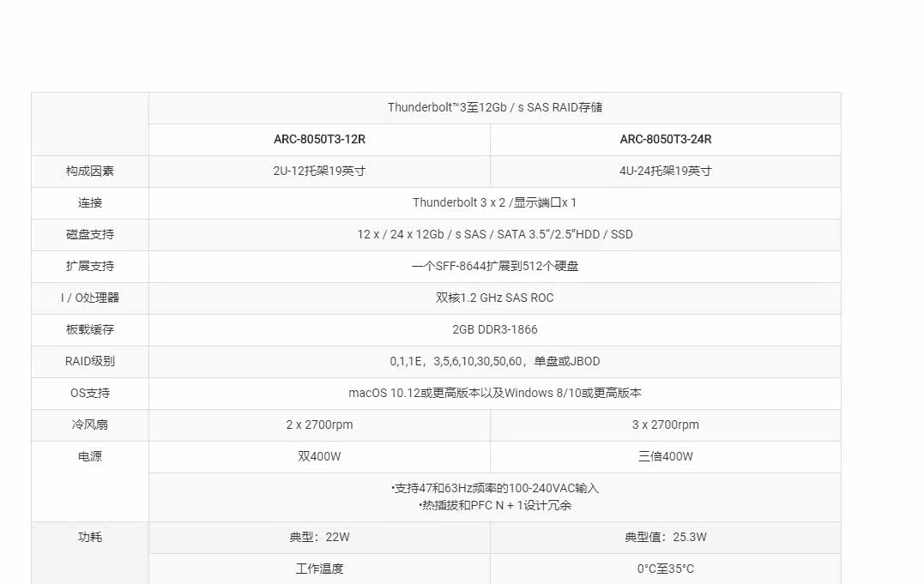The width and height of the screenshot is (924, 584).
Task: Click the Thunderbolt 3 x 2 /显示端口x 1 cell
Action: (x=494, y=203)
